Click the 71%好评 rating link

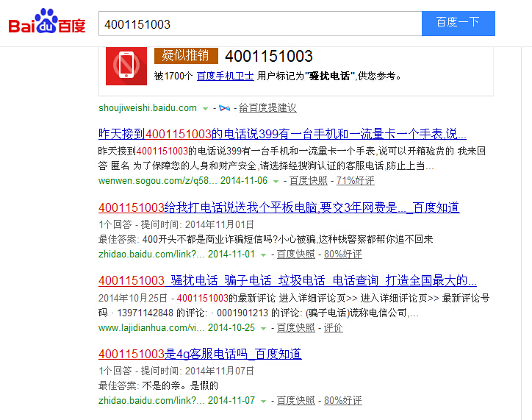point(356,181)
